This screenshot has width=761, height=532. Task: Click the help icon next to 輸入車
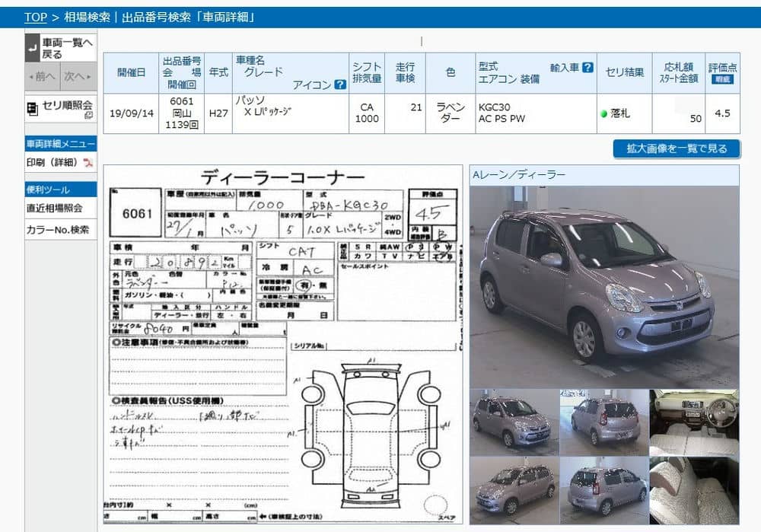coord(587,68)
